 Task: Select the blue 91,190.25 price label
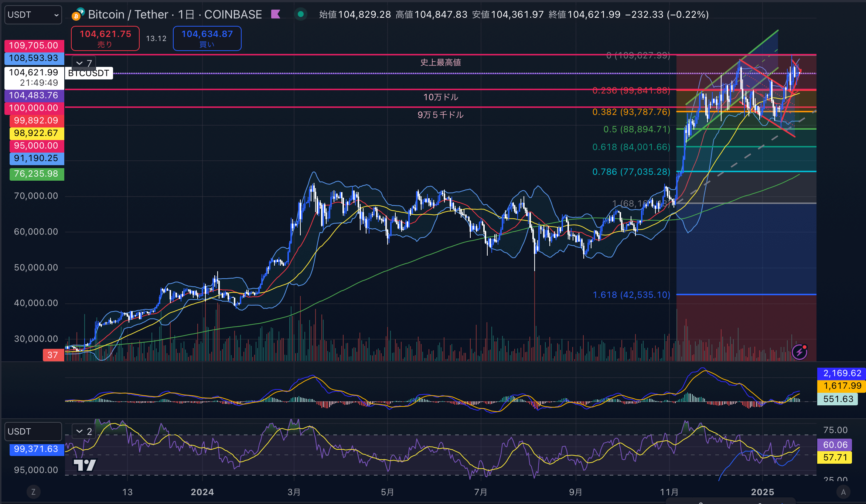(x=36, y=158)
